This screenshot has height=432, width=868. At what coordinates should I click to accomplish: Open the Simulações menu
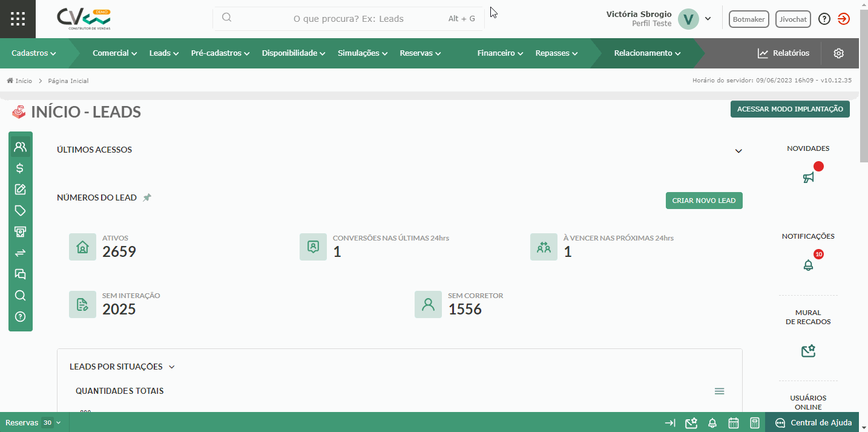click(x=363, y=53)
